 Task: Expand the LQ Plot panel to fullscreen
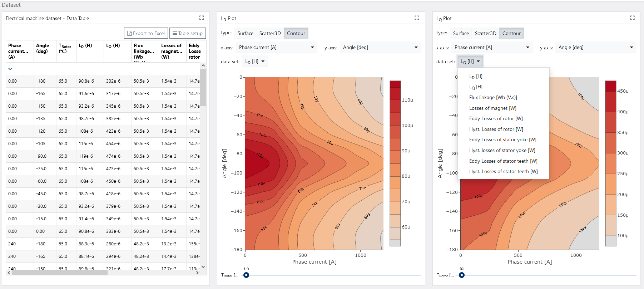coord(632,18)
